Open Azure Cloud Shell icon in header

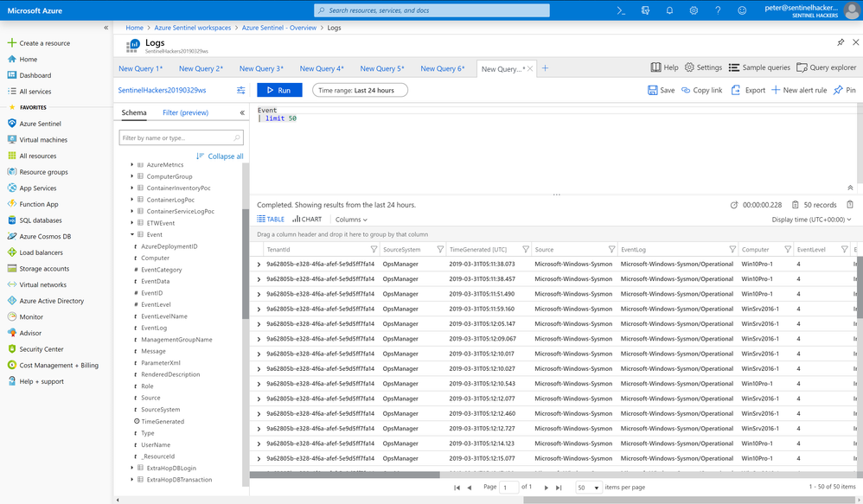(x=621, y=10)
